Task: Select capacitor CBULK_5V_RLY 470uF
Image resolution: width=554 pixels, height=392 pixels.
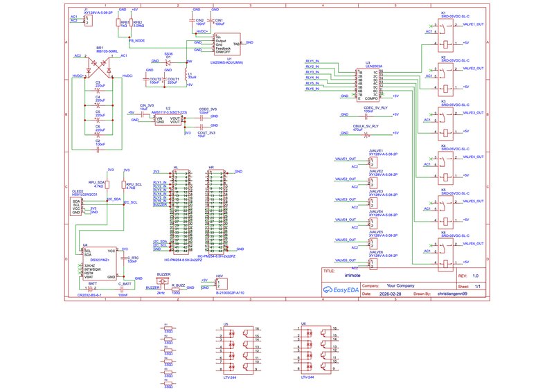Action: point(368,134)
